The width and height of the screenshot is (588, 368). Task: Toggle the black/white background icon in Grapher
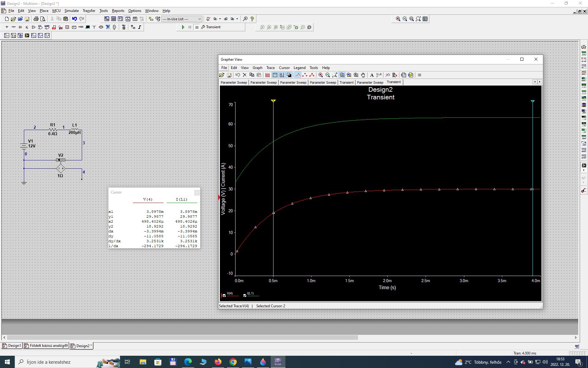click(289, 75)
